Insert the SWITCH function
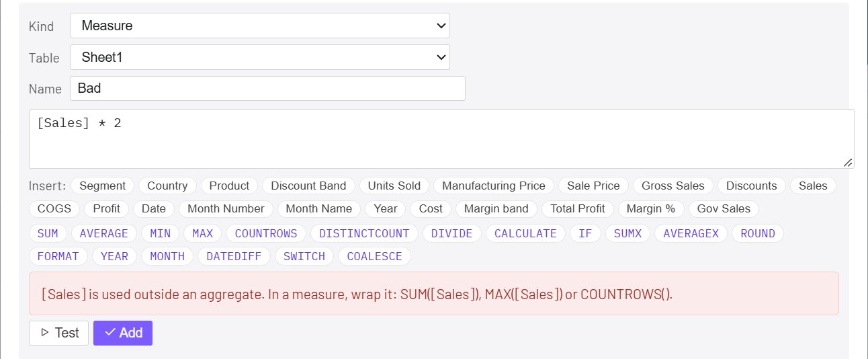The image size is (868, 359). click(304, 256)
